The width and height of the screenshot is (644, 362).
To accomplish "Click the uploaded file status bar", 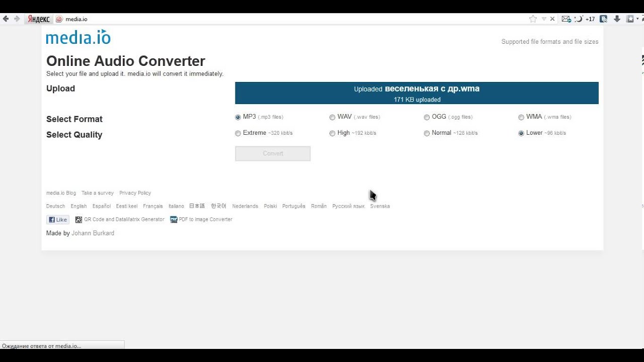I will pyautogui.click(x=417, y=93).
